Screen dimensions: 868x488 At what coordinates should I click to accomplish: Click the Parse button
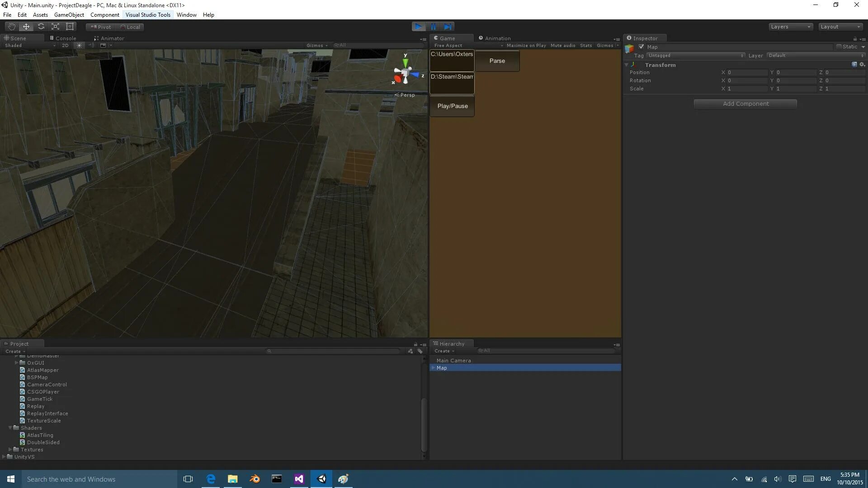(x=497, y=61)
